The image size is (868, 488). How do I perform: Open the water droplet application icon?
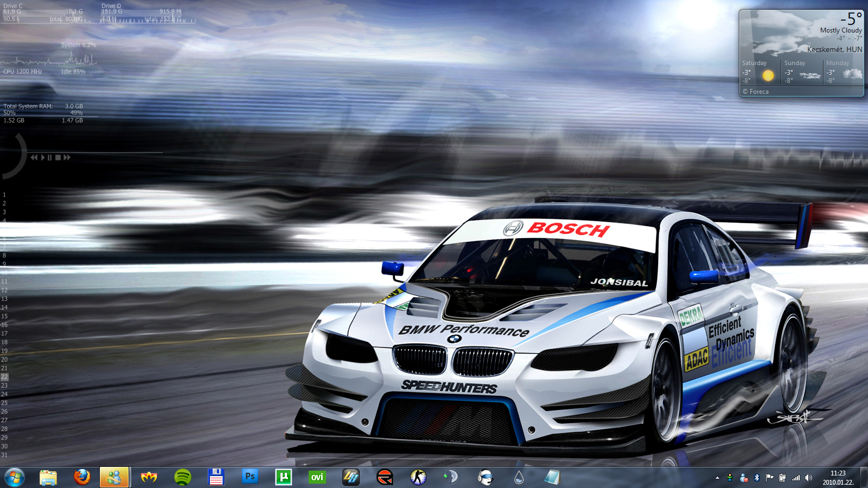tap(519, 477)
